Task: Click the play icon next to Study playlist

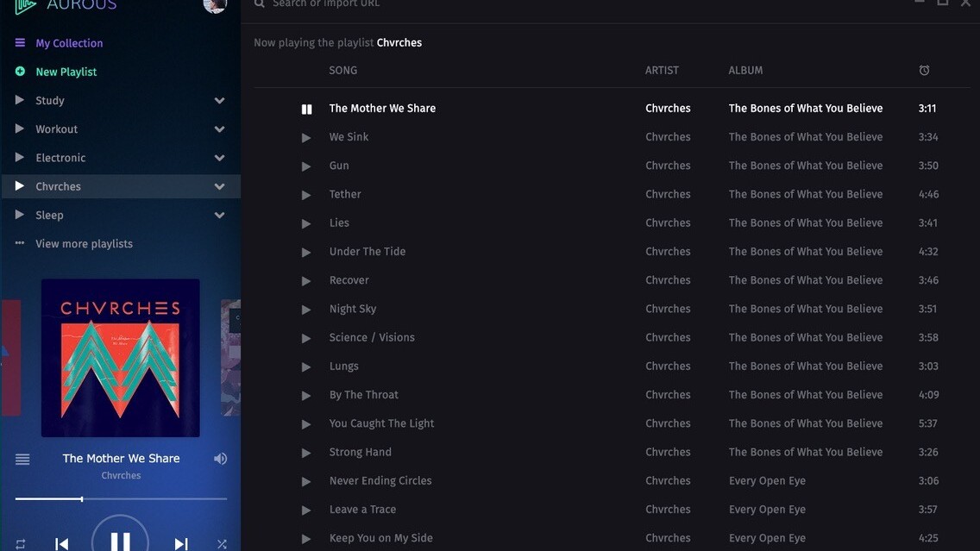Action: pyautogui.click(x=20, y=100)
